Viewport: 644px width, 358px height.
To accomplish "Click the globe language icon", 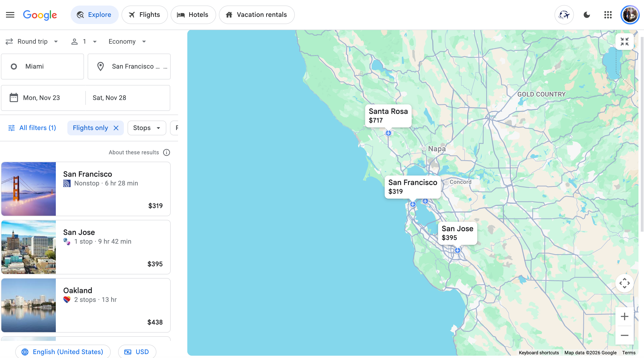I will pos(25,352).
